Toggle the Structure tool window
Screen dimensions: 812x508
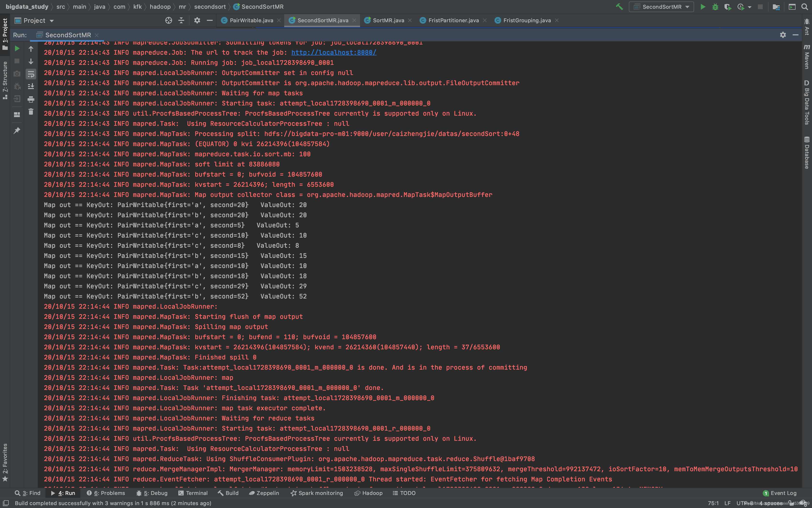pos(5,80)
